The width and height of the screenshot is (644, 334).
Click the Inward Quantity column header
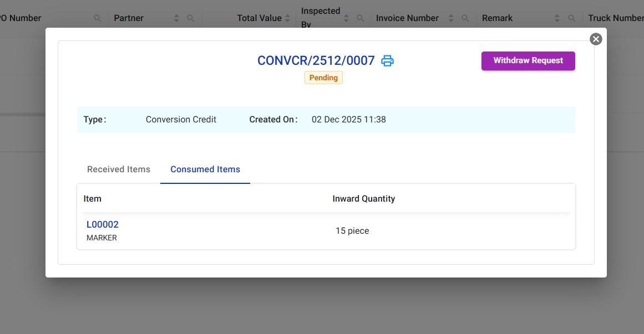pyautogui.click(x=364, y=198)
